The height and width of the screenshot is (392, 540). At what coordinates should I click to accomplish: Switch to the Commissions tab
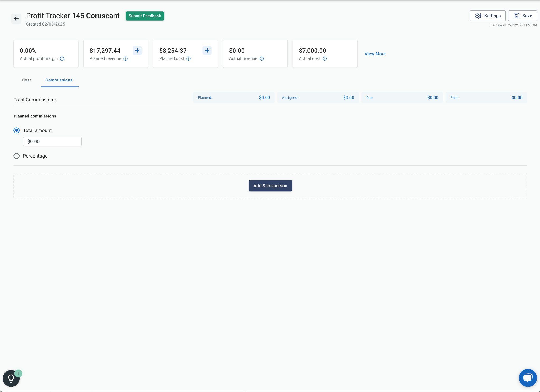point(59,80)
